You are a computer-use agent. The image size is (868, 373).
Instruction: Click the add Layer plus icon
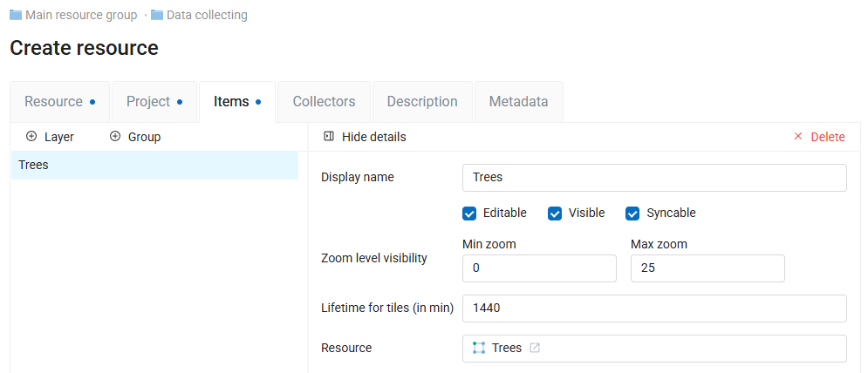pyautogui.click(x=31, y=137)
